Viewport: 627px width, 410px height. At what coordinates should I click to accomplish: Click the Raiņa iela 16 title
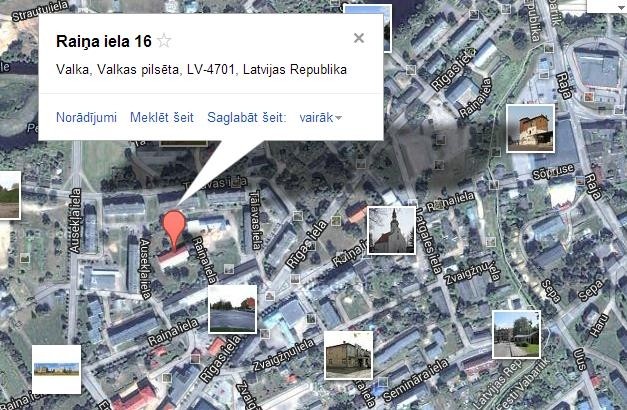coord(104,41)
